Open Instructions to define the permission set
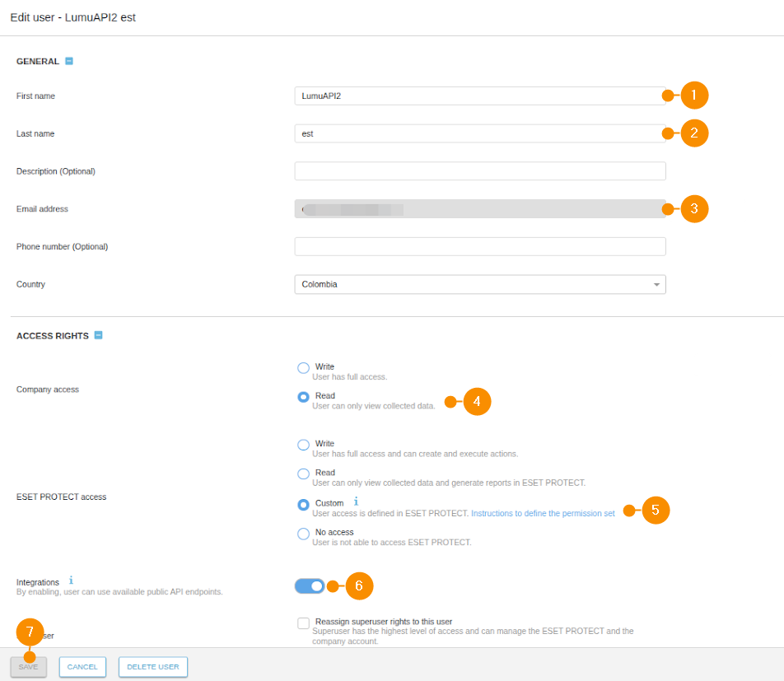The height and width of the screenshot is (681, 784). pyautogui.click(x=543, y=513)
